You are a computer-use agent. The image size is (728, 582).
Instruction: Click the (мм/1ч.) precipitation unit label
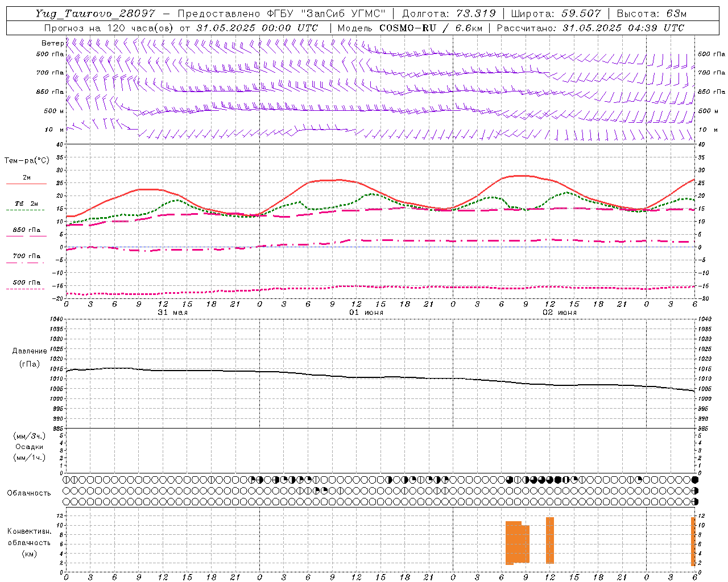pyautogui.click(x=30, y=458)
